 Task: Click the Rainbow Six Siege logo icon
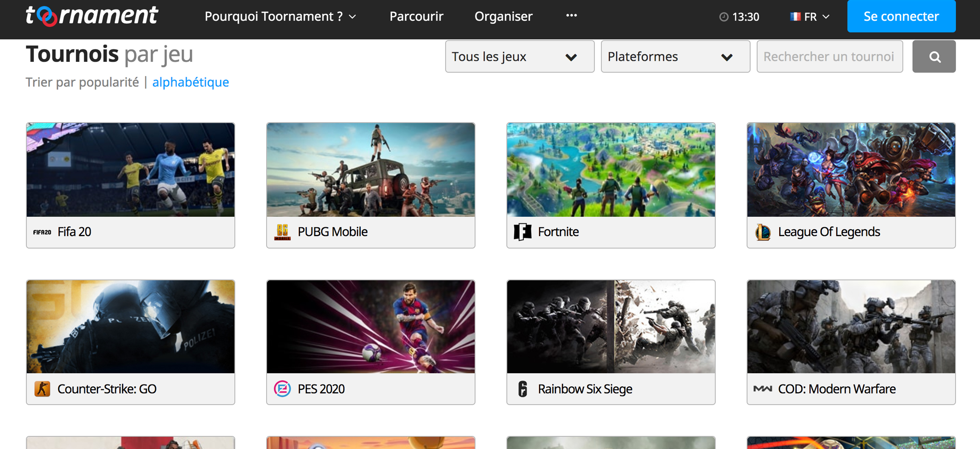pyautogui.click(x=523, y=389)
